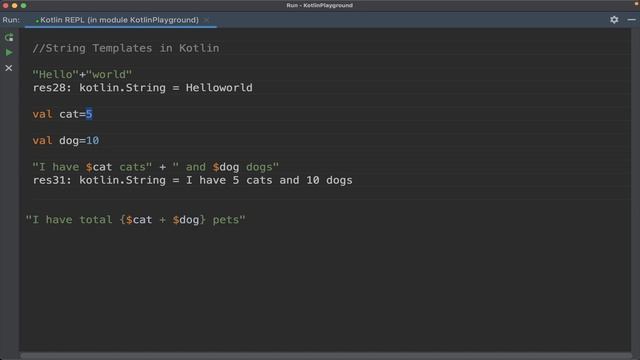Click the window title Run - KotlinPlayground

tap(320, 5)
